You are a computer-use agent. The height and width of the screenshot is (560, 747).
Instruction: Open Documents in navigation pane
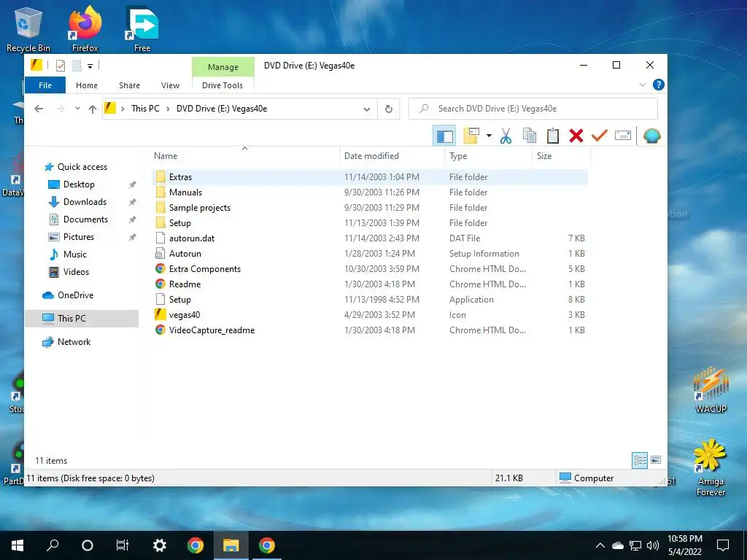click(x=85, y=219)
